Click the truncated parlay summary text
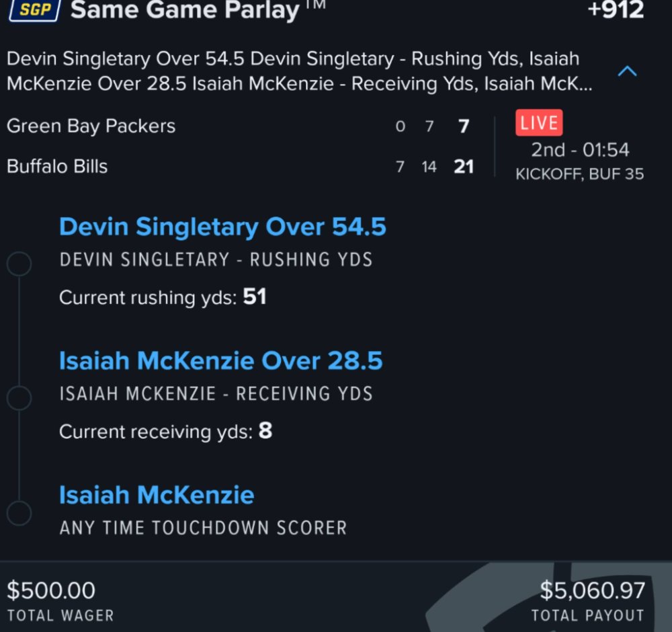Image resolution: width=672 pixels, height=632 pixels. [299, 71]
